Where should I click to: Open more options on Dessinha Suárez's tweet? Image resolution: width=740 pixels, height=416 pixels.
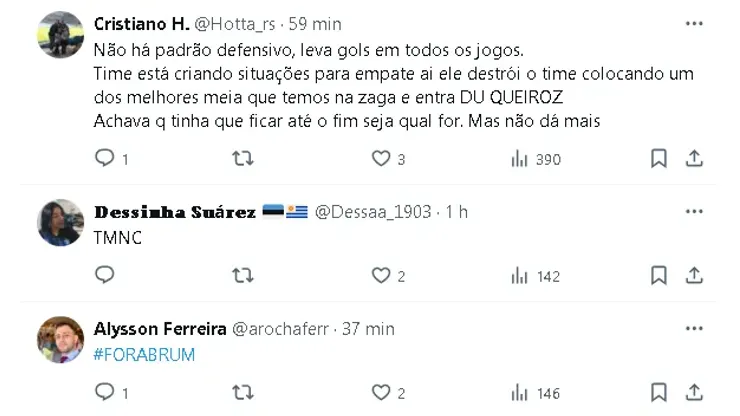[x=694, y=212]
